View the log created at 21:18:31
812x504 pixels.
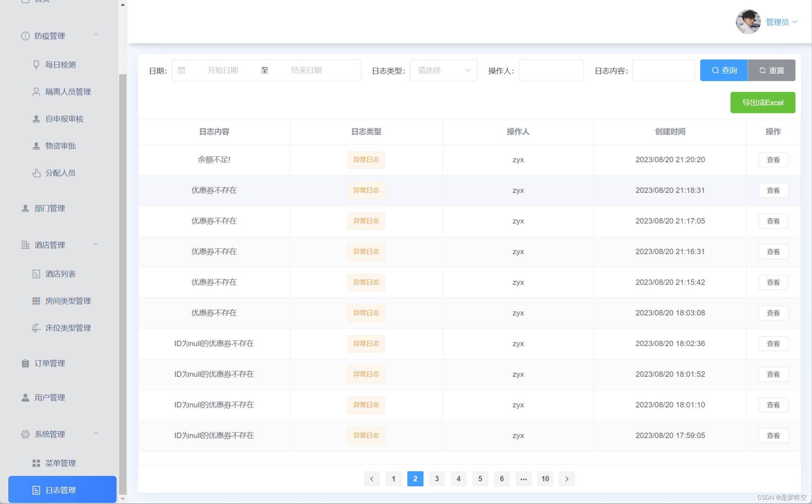click(773, 190)
